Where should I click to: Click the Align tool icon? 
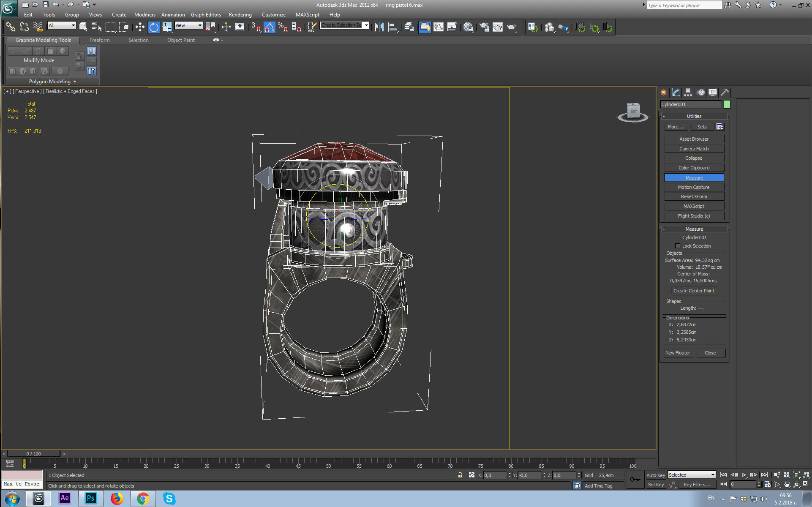click(393, 27)
